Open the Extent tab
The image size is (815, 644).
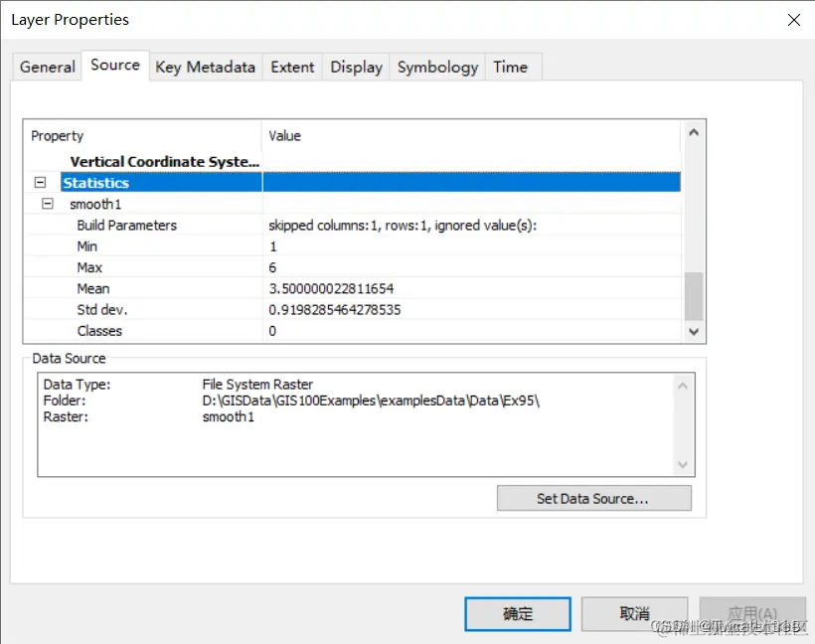[292, 67]
